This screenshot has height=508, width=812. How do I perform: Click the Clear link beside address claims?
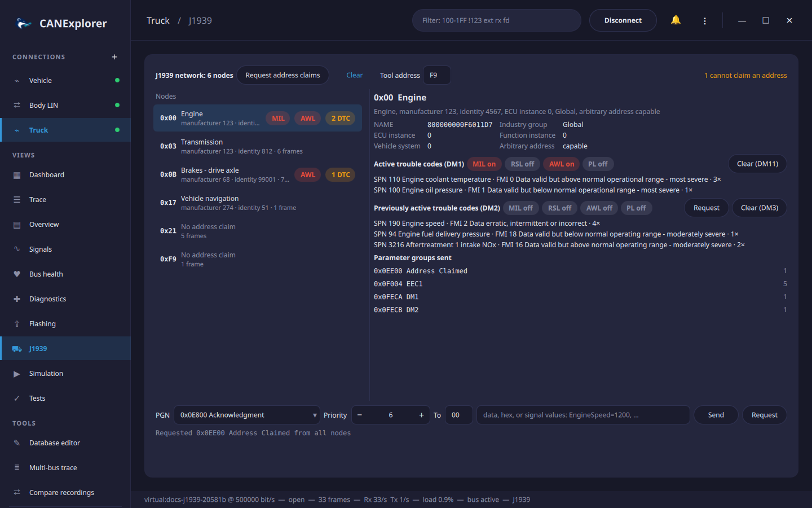pyautogui.click(x=354, y=75)
